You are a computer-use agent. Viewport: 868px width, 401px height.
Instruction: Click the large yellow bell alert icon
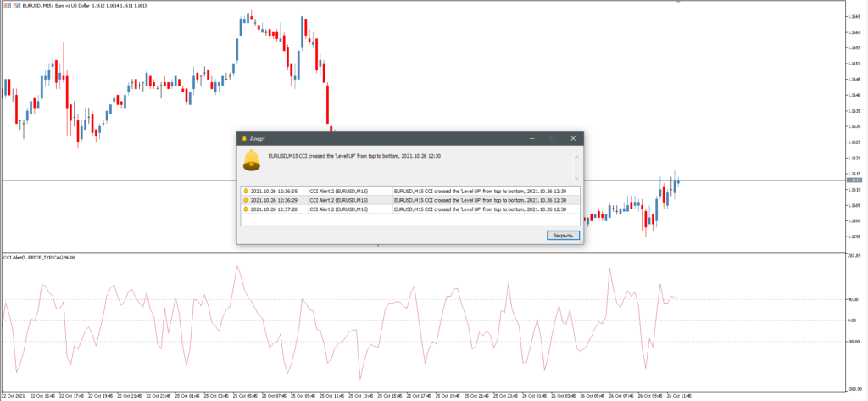coord(251,160)
